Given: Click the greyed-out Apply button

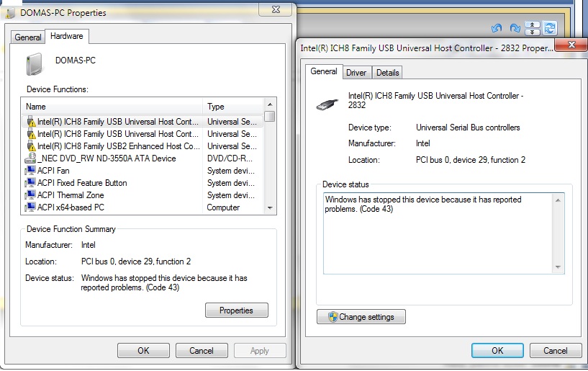Looking at the screenshot, I should point(260,350).
